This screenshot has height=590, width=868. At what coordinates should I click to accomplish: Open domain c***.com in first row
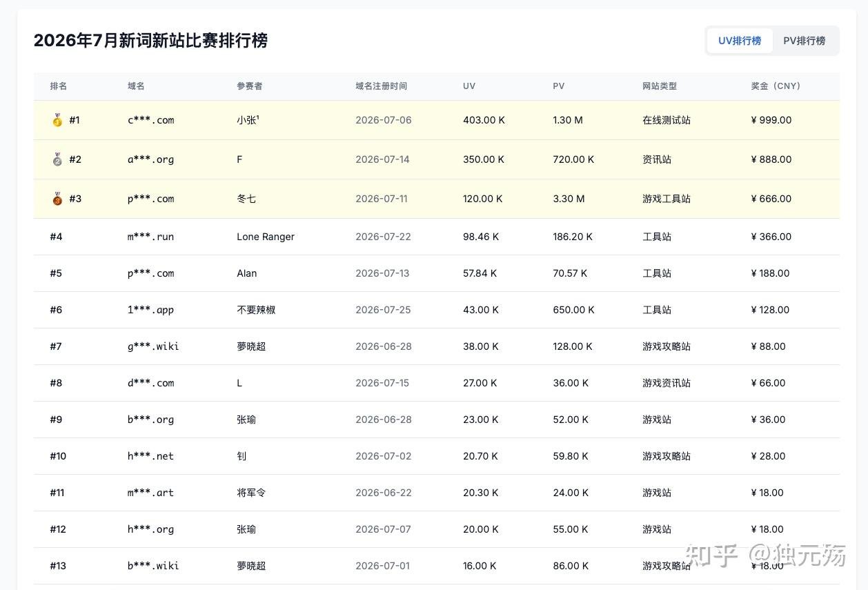point(151,120)
